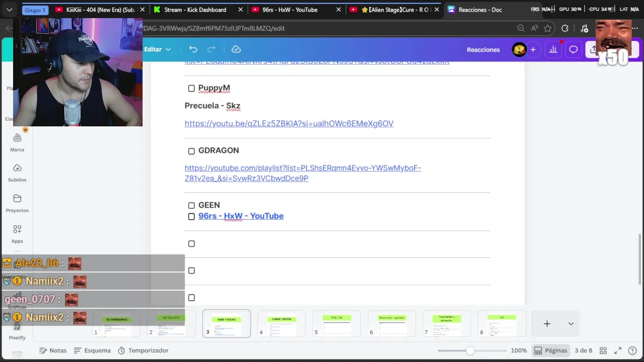Close the Alien Stage Cure tab
This screenshot has width=644, height=362.
click(x=436, y=10)
